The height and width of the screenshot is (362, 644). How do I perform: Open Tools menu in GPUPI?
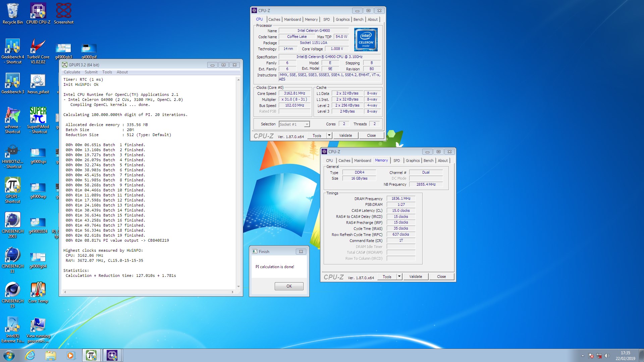point(107,72)
